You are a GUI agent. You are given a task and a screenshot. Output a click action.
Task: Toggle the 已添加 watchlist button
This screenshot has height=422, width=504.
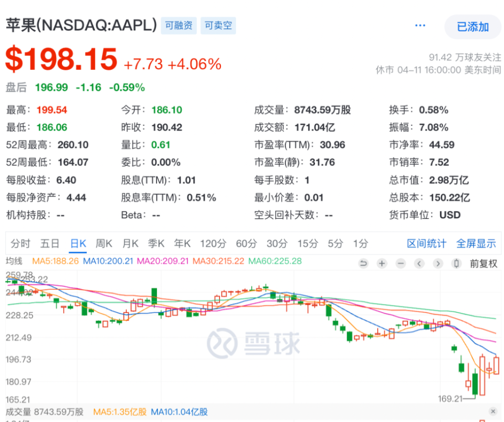[x=472, y=27]
